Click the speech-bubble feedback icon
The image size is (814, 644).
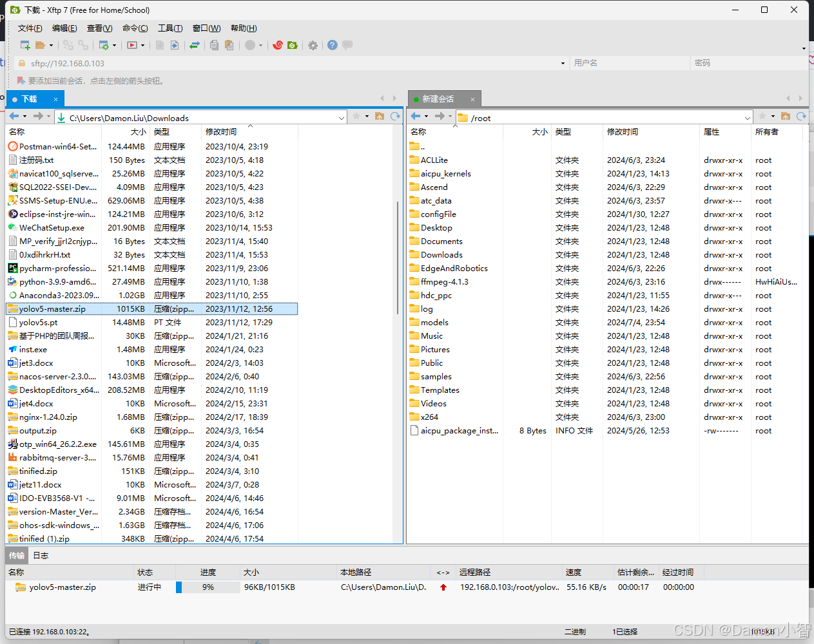pyautogui.click(x=347, y=45)
